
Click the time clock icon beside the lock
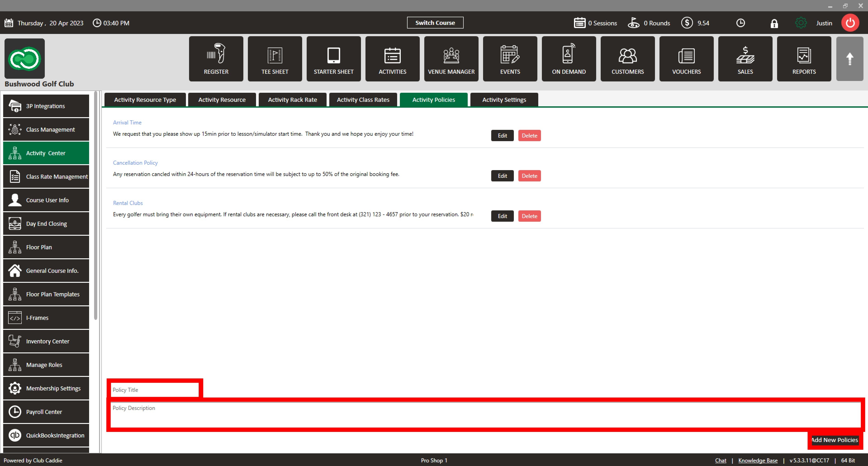tap(741, 23)
